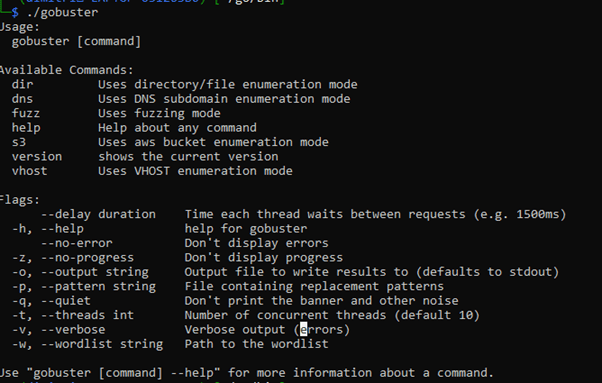The width and height of the screenshot is (602, 383).
Task: Click the '--no-progress' flag text
Action: click(x=88, y=258)
